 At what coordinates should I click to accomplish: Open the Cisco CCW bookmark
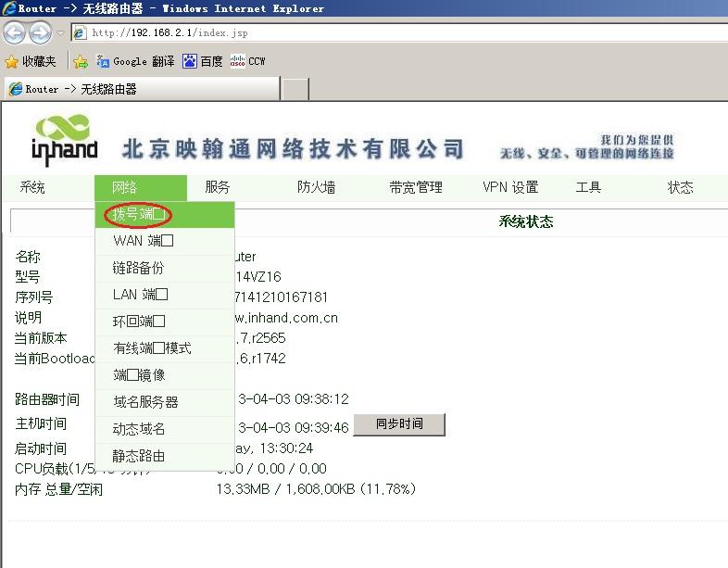tap(248, 61)
